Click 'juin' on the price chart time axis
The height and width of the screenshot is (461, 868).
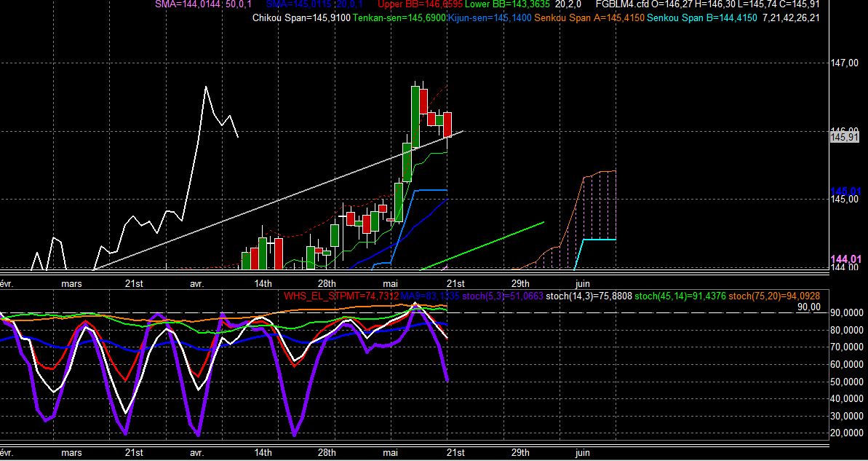582,284
